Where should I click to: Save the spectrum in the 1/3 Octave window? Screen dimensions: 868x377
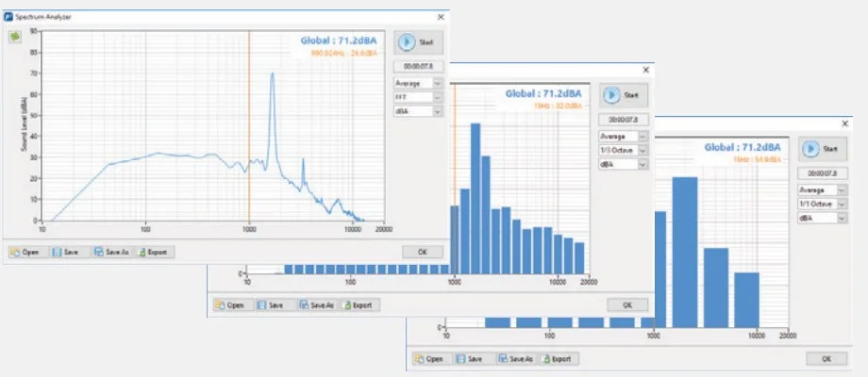(275, 305)
